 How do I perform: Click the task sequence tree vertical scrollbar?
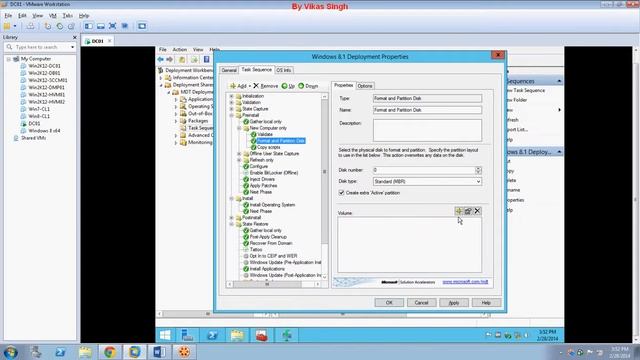pyautogui.click(x=324, y=186)
